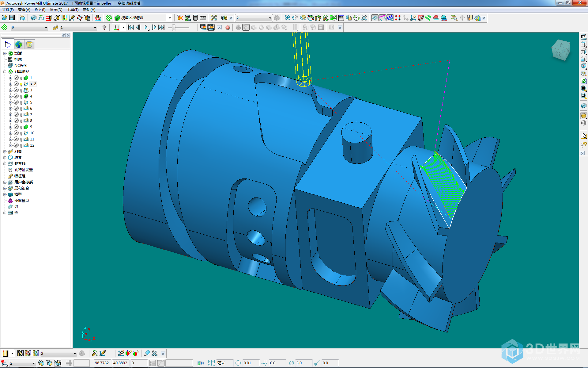
Task: Open toolpath verification collision icon
Action: click(180, 18)
